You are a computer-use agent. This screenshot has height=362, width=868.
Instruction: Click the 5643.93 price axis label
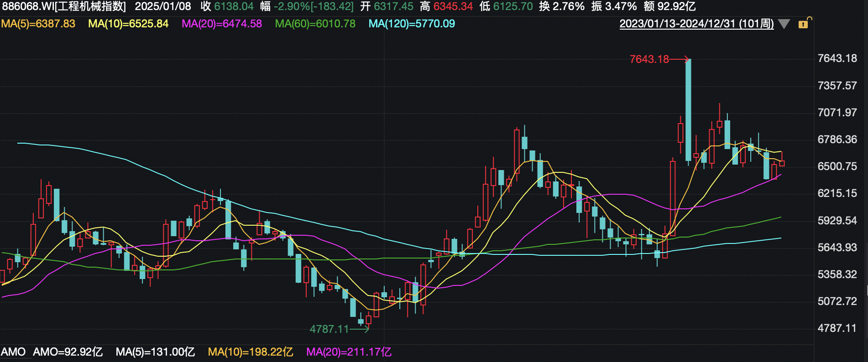[837, 248]
